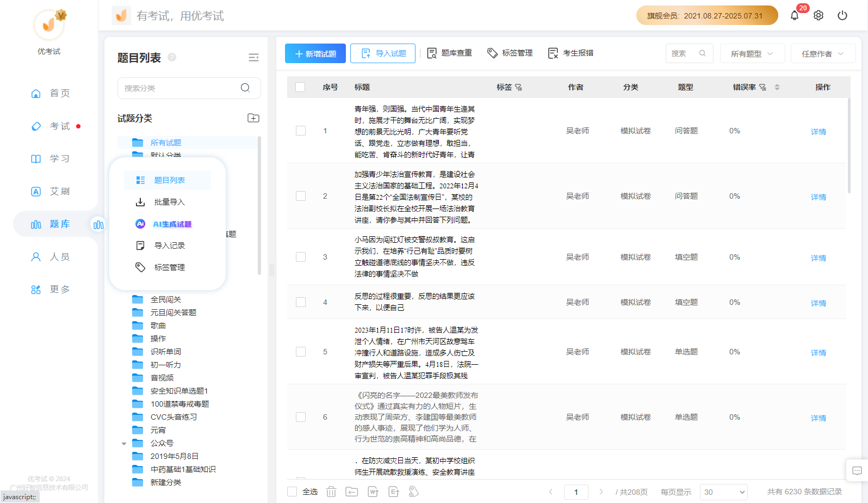Open 所有题型 dropdown
The height and width of the screenshot is (503, 868).
(x=752, y=53)
